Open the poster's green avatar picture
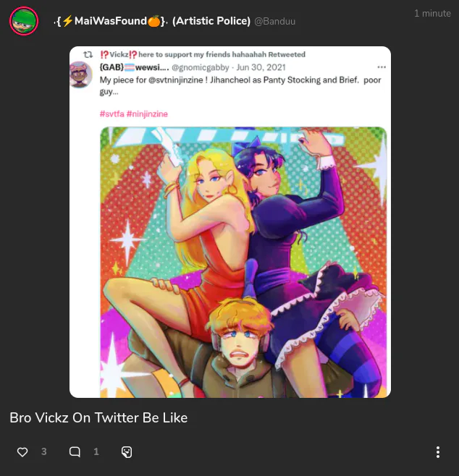Image resolution: width=459 pixels, height=476 pixels. point(24,21)
